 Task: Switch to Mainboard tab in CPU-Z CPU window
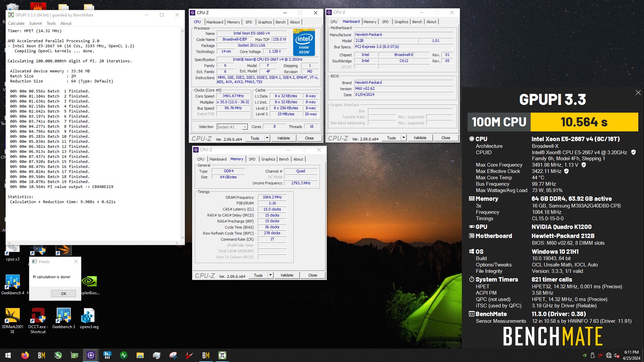[215, 22]
